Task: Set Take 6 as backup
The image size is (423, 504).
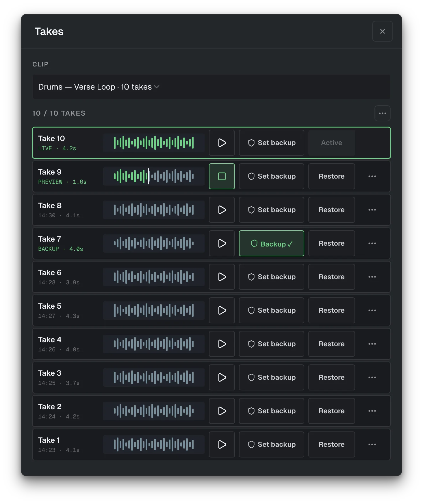Action: coord(272,277)
